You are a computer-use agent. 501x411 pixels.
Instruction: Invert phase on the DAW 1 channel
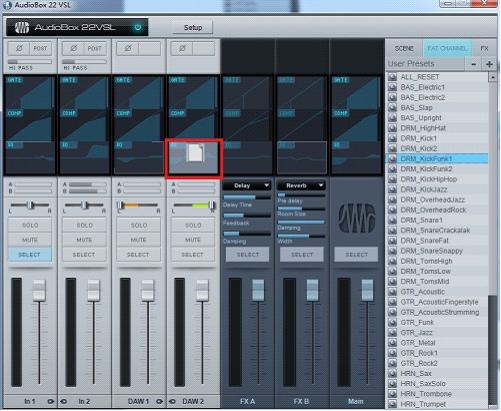(128, 48)
